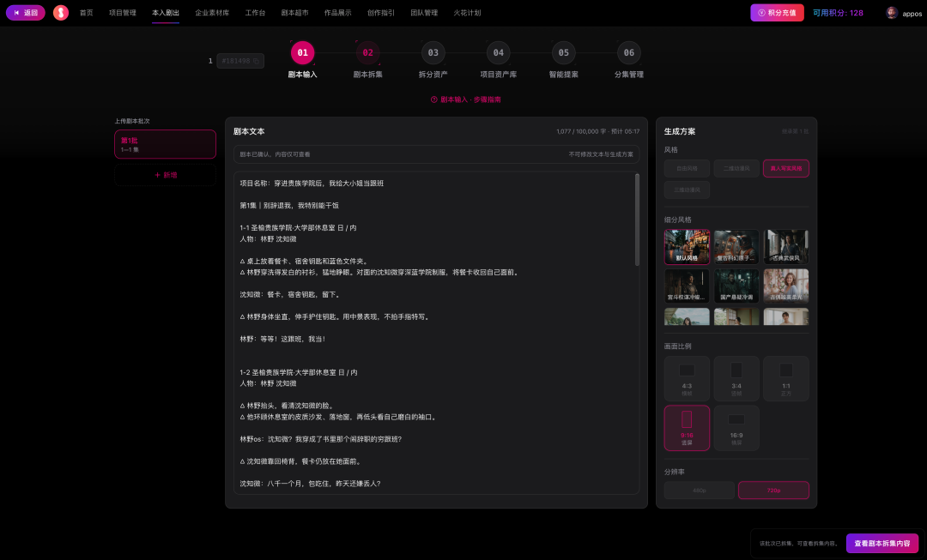Select the 国产悬疑冷调 sub-style thumbnail
Screen dimensions: 927x560
tap(736, 286)
